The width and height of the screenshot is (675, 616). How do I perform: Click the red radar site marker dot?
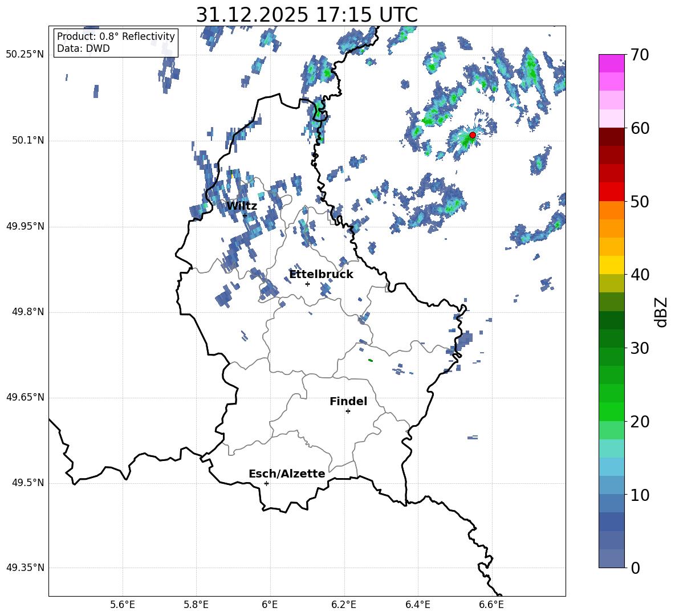[x=472, y=135]
